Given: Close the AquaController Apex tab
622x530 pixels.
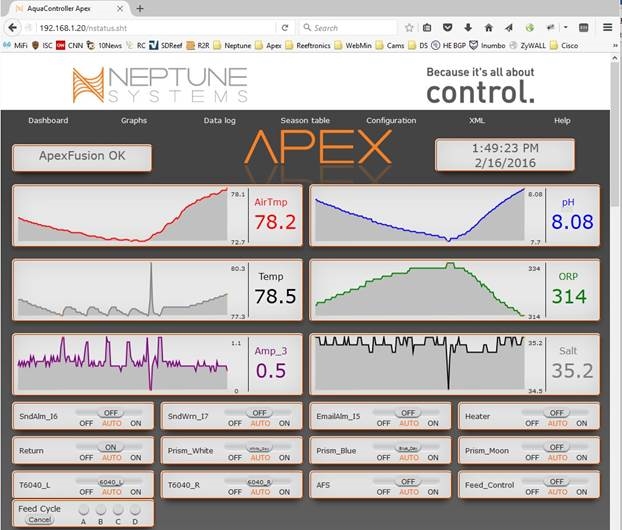Looking at the screenshot, I should pos(120,8).
